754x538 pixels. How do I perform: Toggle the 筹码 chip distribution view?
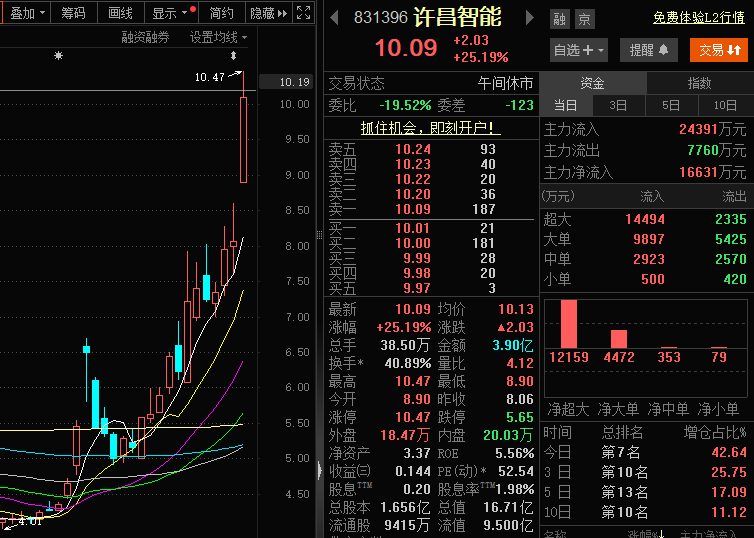(x=73, y=13)
